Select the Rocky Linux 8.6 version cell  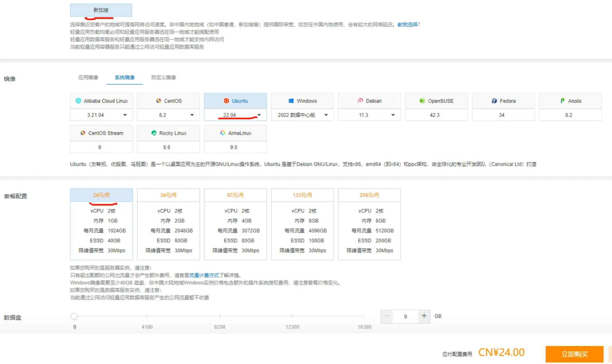[x=168, y=147]
